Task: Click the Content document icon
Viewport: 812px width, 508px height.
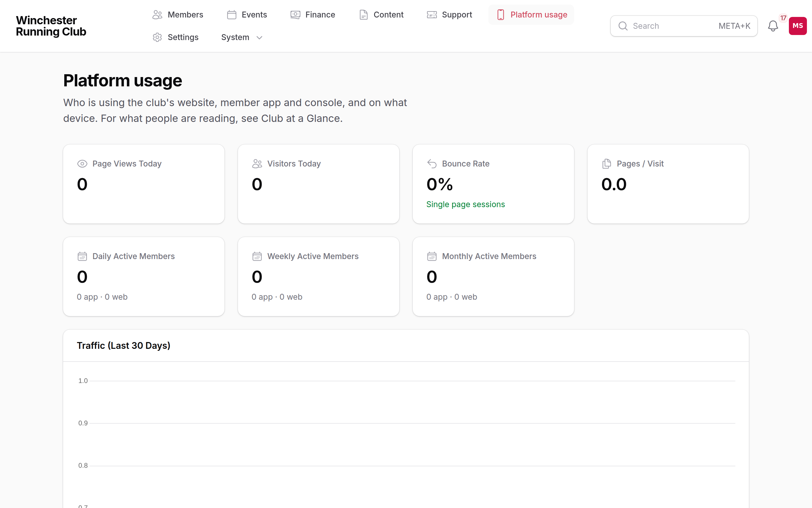Action: (x=363, y=15)
